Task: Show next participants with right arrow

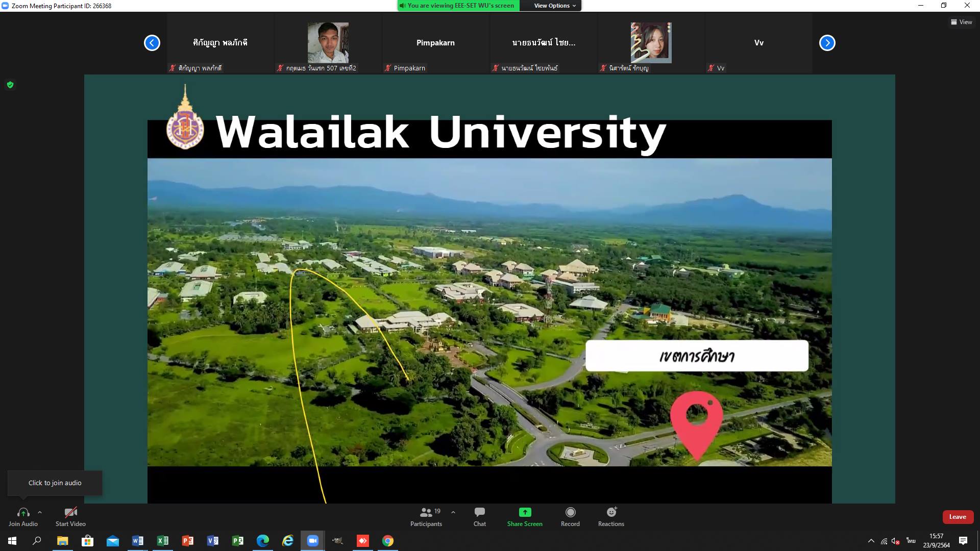Action: tap(827, 43)
